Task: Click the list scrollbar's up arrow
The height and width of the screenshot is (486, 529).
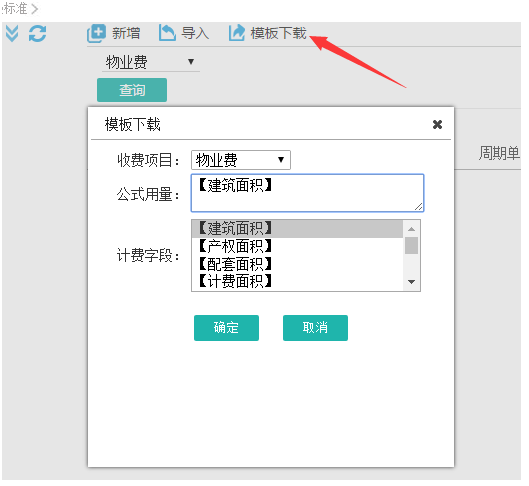Action: coord(411,229)
